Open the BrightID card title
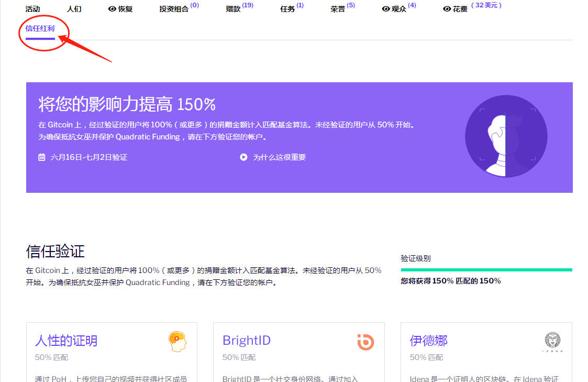This screenshot has height=382, width=588. pyautogui.click(x=247, y=341)
